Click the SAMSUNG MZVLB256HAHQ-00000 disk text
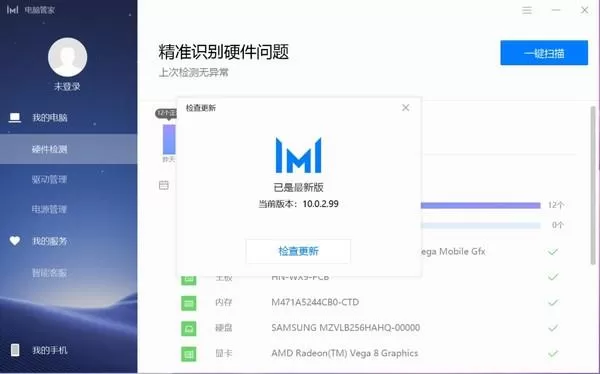The height and width of the screenshot is (374, 600). tap(346, 328)
